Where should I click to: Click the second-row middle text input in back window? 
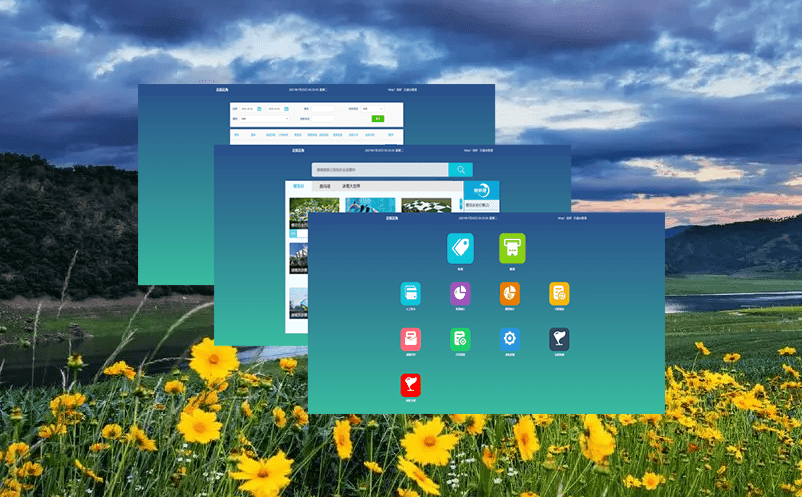click(x=323, y=119)
